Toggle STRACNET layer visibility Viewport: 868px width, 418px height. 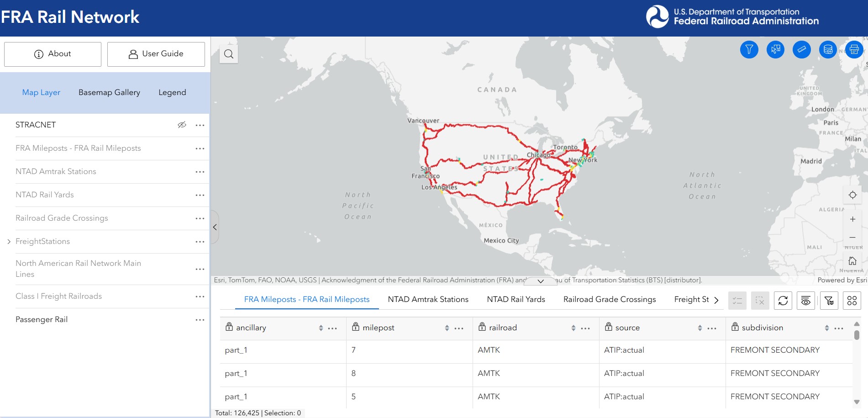(x=182, y=125)
